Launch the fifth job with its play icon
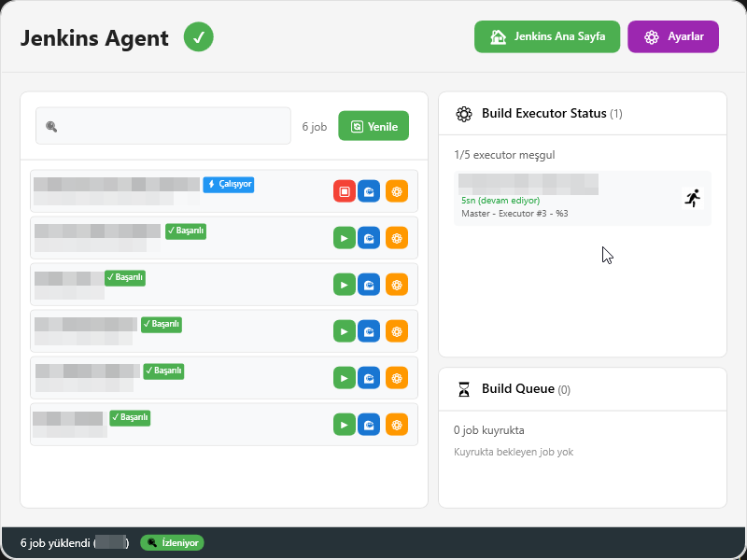This screenshot has width=747, height=560. click(345, 378)
